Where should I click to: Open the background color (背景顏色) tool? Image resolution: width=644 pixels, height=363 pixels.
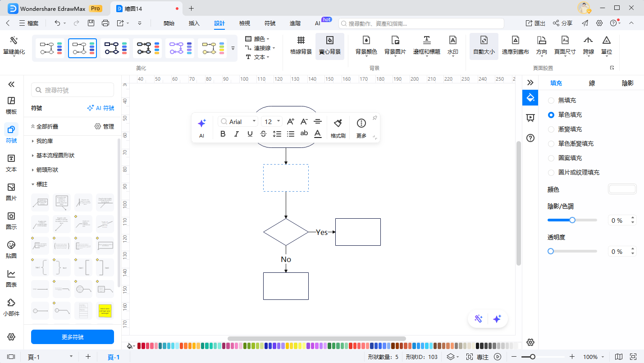click(366, 41)
